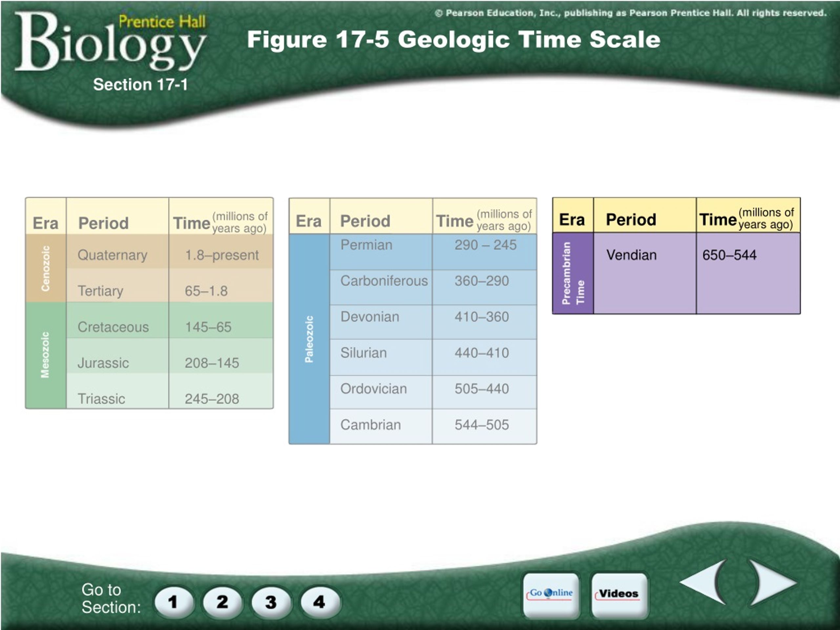
Task: Click the 'Figure 17-5 Geologic Time Scale' title
Action: point(453,39)
